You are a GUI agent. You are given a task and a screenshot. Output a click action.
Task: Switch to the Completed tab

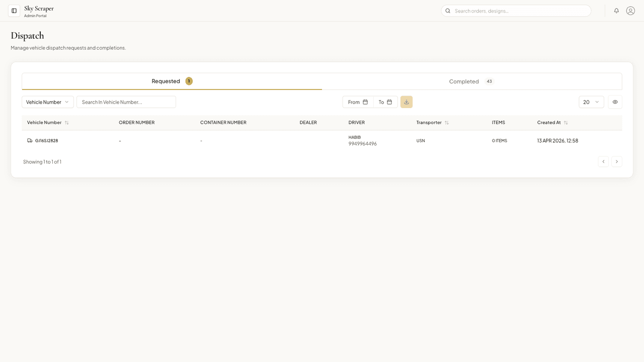click(x=472, y=81)
